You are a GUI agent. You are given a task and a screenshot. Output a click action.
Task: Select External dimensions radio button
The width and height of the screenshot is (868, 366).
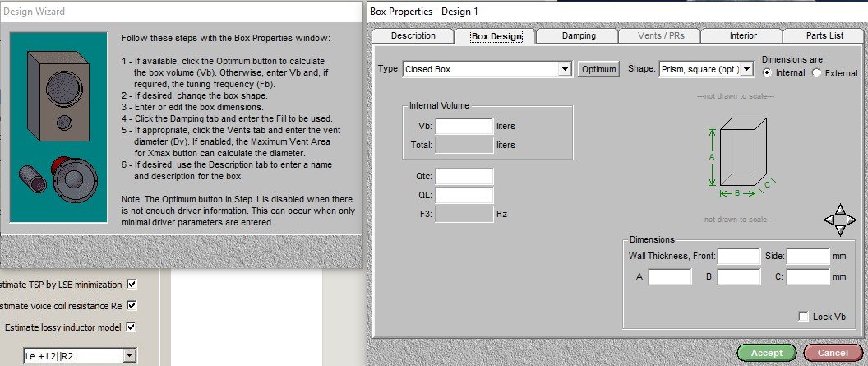[x=816, y=72]
